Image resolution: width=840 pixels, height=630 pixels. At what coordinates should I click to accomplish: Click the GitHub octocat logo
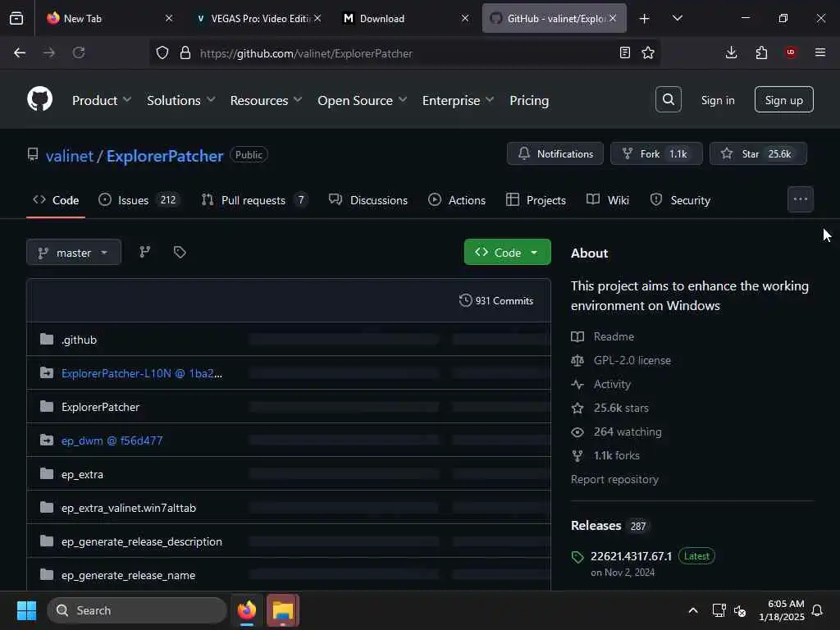pos(39,99)
